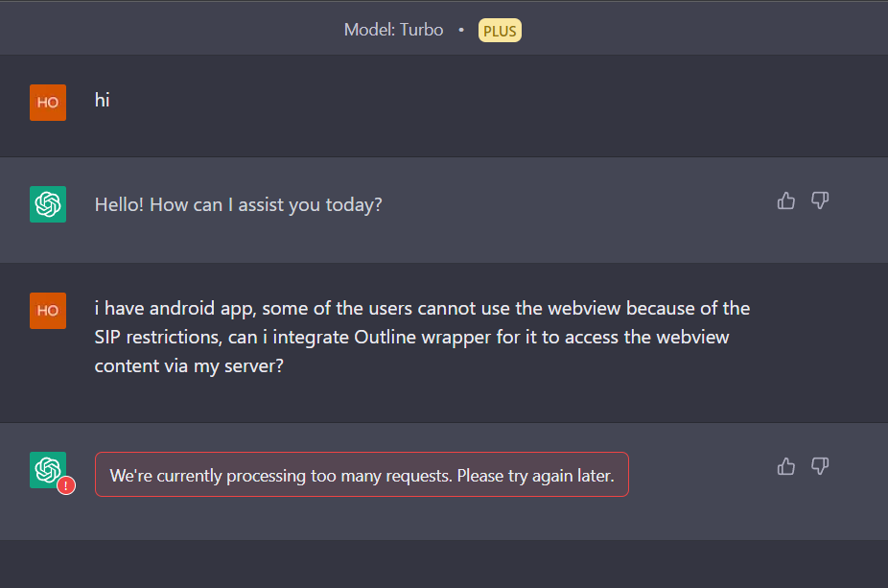
Task: Click 'Please try again later.' text
Action: 536,475
